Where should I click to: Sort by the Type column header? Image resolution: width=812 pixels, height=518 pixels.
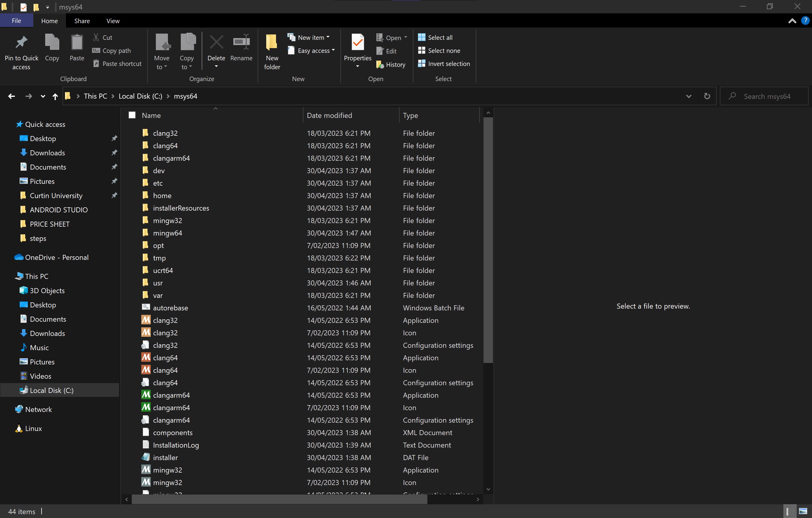(x=439, y=116)
